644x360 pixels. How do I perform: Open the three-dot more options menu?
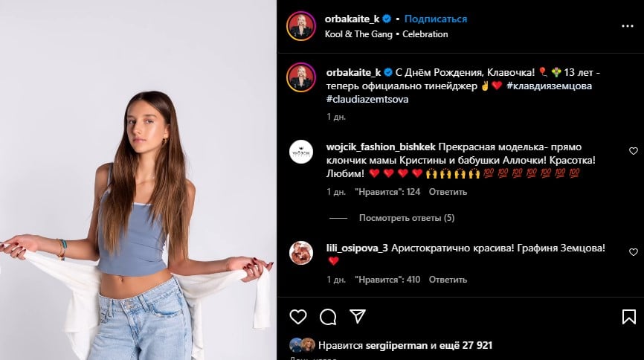(628, 26)
